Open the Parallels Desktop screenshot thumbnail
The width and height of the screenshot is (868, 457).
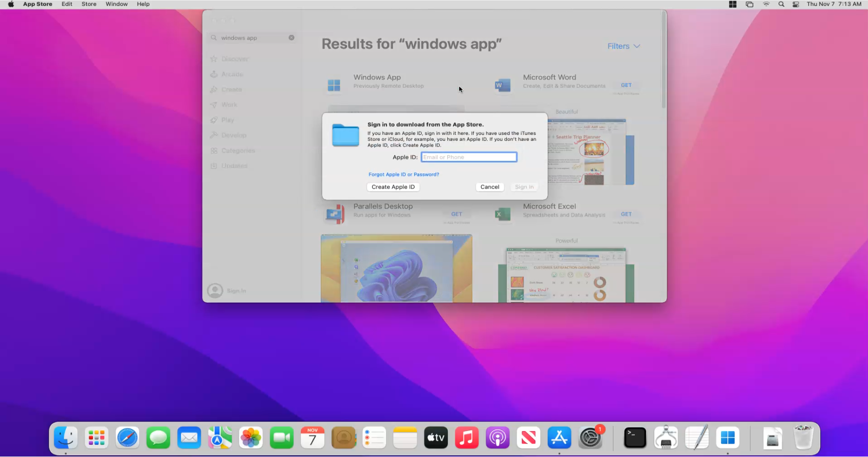click(x=396, y=268)
